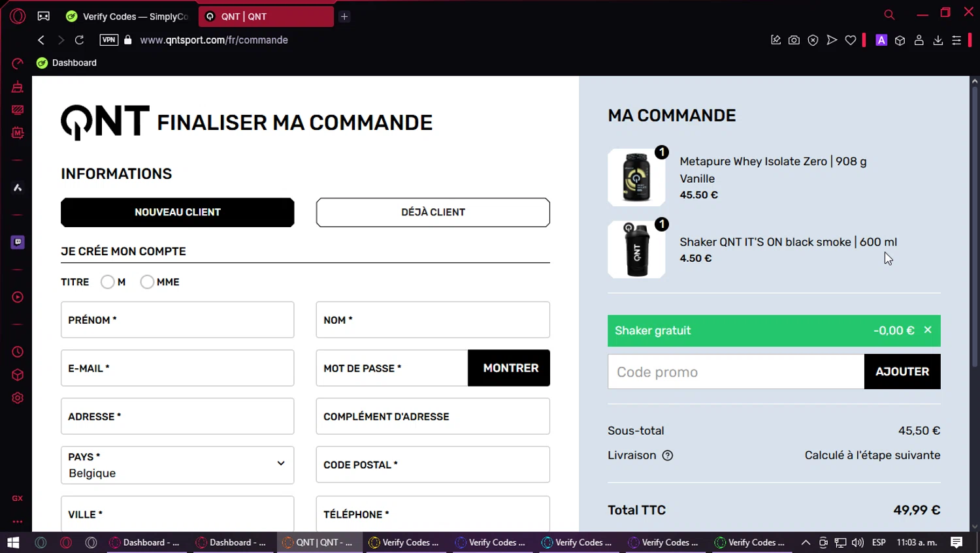This screenshot has height=553, width=980.
Task: Click the send Flow arrow icon
Action: tap(832, 40)
